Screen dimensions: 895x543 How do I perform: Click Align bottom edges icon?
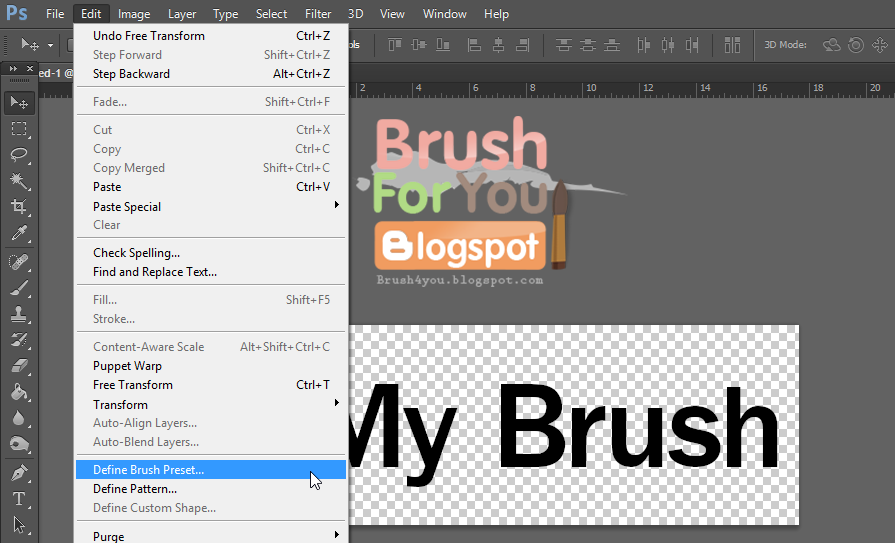(x=442, y=45)
